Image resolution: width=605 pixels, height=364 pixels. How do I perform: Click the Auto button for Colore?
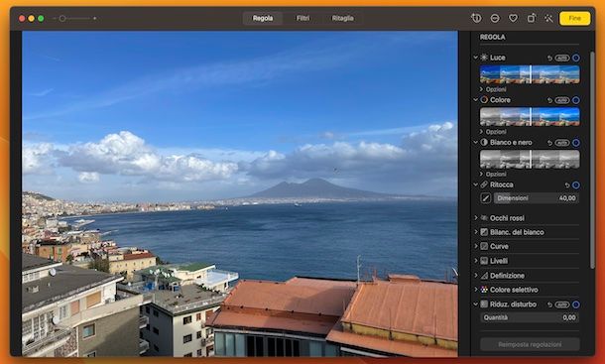point(562,100)
